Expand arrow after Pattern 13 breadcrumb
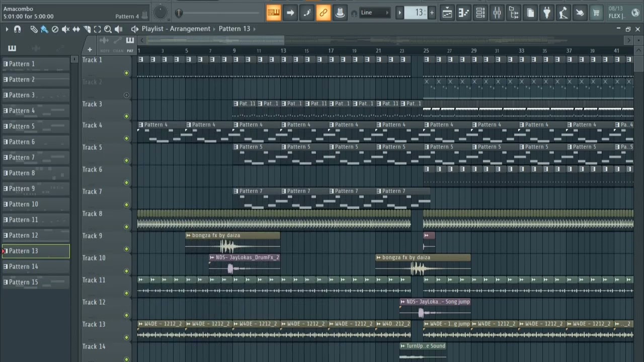The width and height of the screenshot is (644, 362). [255, 29]
